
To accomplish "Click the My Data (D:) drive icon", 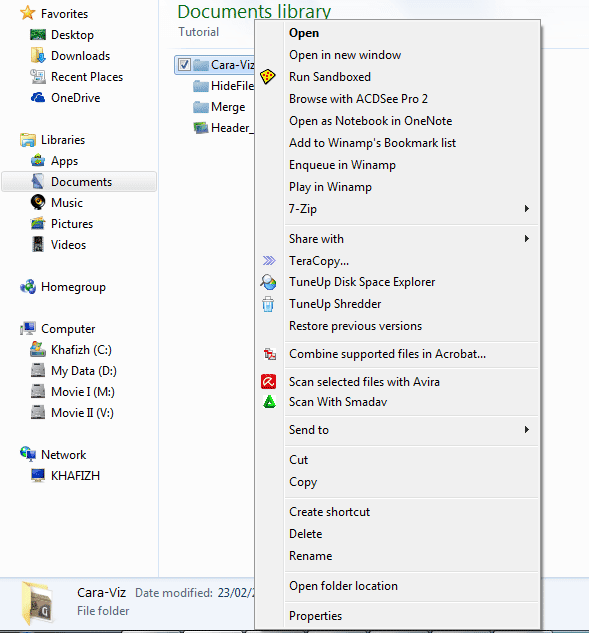I will 38,371.
